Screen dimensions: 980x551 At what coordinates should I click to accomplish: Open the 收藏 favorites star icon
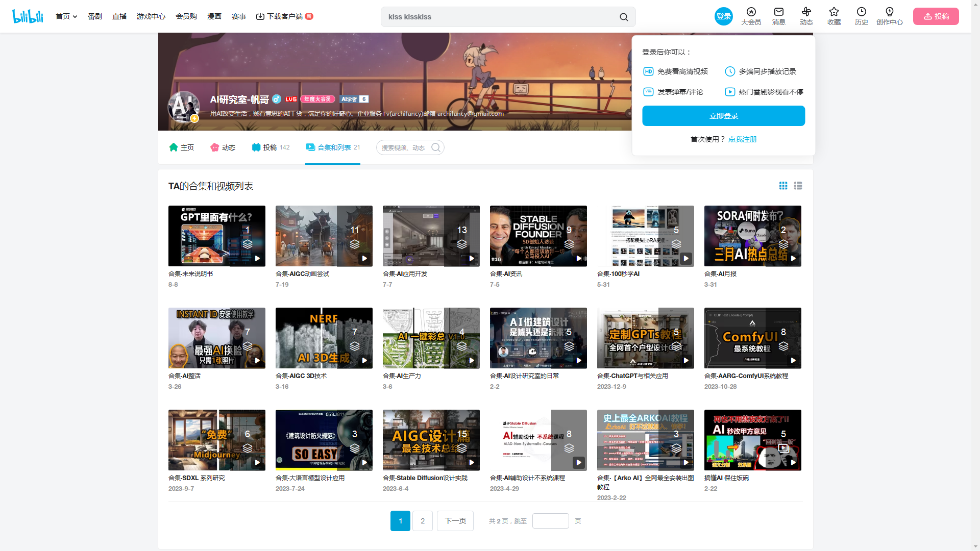pyautogui.click(x=834, y=12)
